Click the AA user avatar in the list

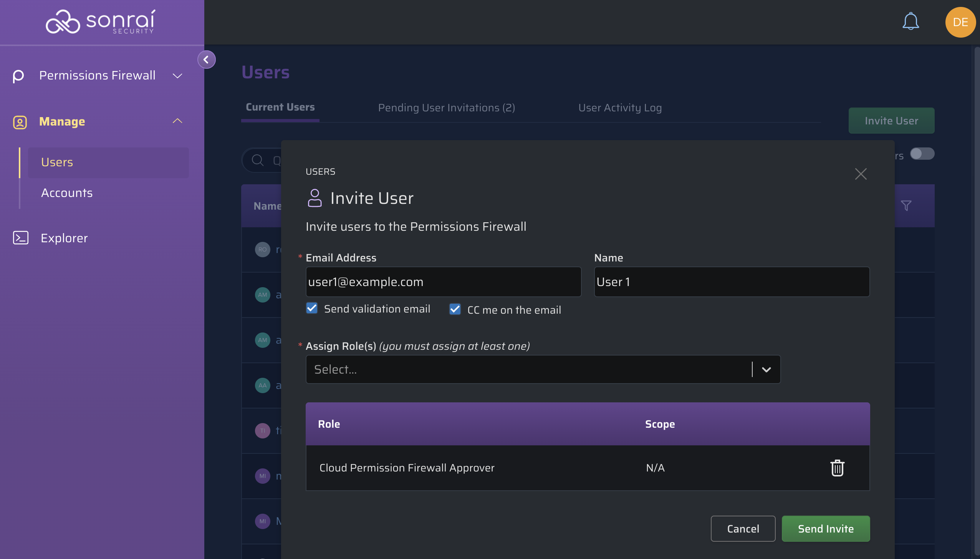click(x=263, y=385)
